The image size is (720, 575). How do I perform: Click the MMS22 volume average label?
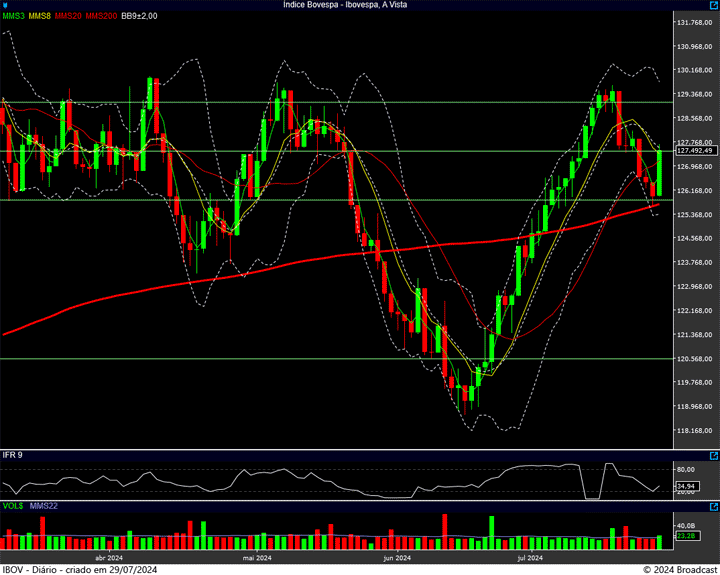pyautogui.click(x=44, y=507)
